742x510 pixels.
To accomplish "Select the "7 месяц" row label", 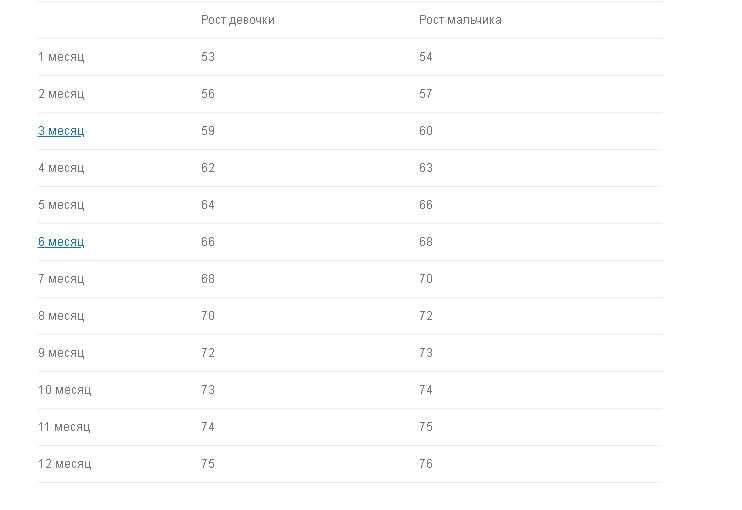I will [61, 279].
